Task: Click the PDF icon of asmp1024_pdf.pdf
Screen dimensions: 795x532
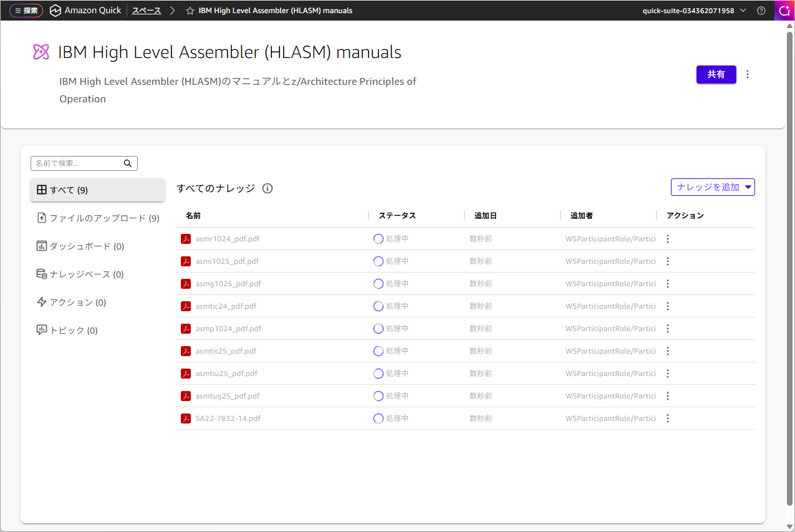Action: coord(186,329)
